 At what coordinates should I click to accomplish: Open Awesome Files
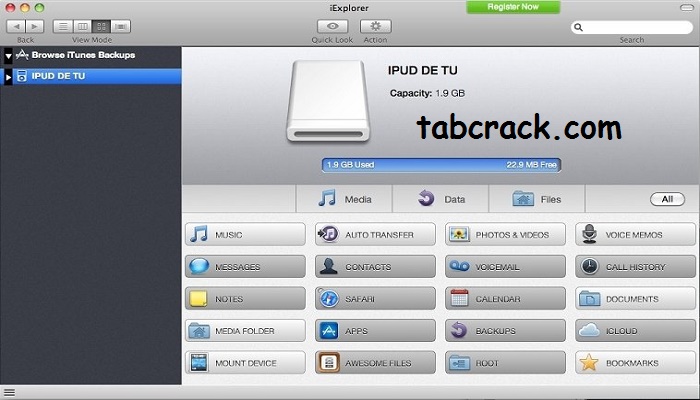tap(375, 362)
